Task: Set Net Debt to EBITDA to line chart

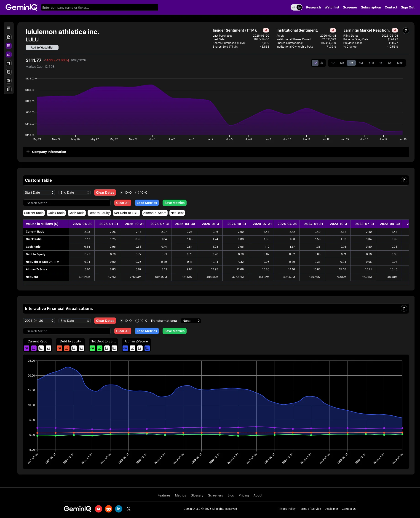Action: 100,348
